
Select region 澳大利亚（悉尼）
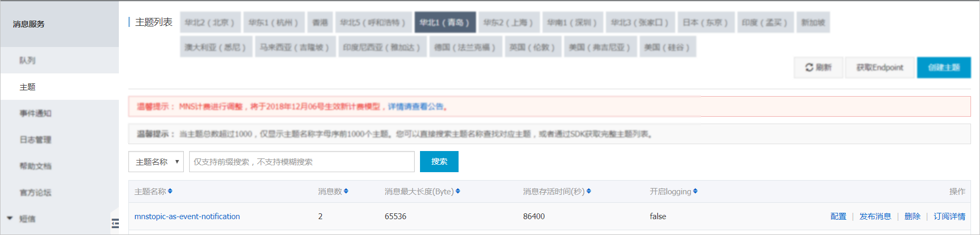pos(216,47)
